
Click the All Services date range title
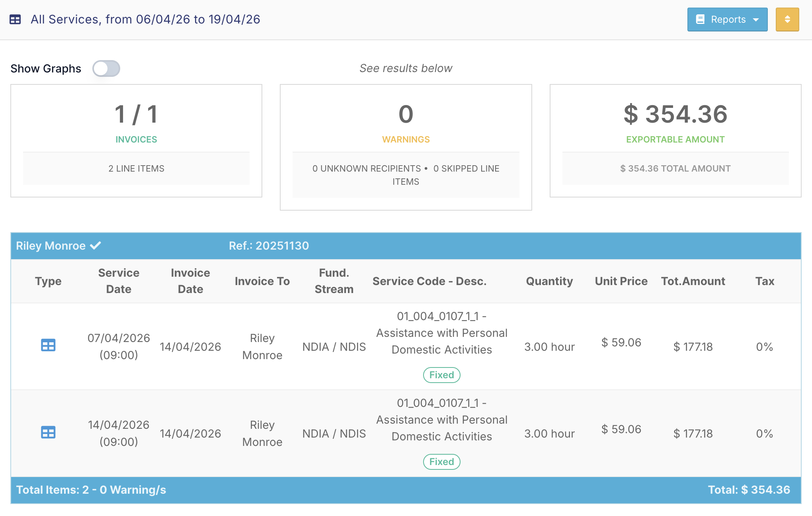(145, 20)
